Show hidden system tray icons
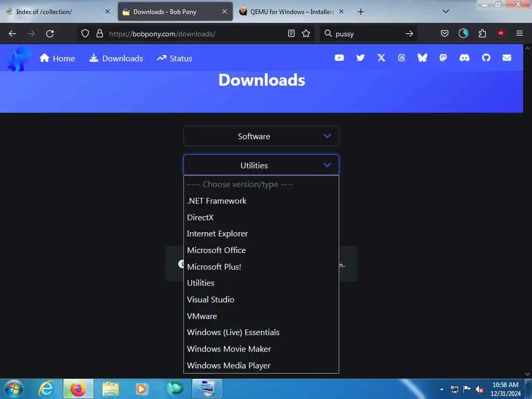This screenshot has height=399, width=532. tap(442, 389)
